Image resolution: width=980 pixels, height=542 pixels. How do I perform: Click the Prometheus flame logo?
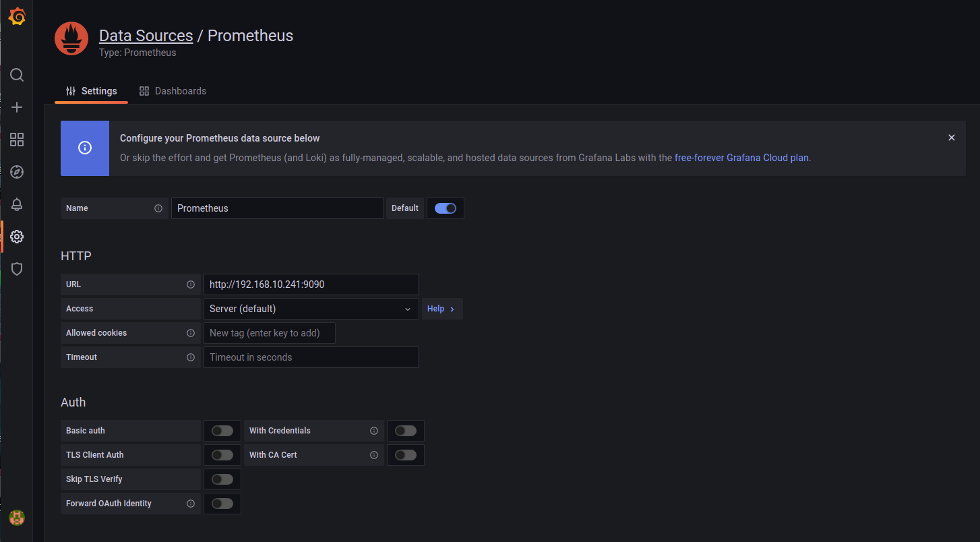click(71, 39)
